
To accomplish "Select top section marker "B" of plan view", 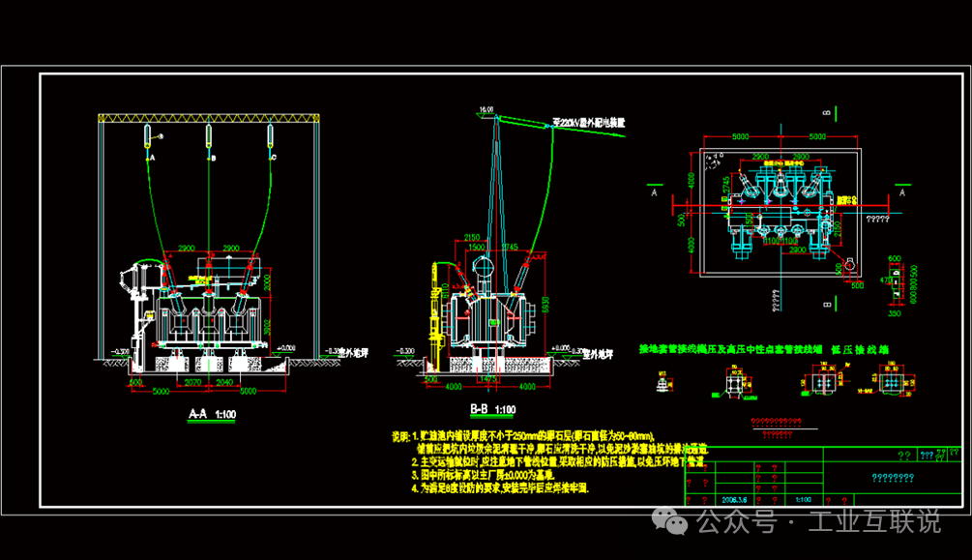I will pos(826,113).
